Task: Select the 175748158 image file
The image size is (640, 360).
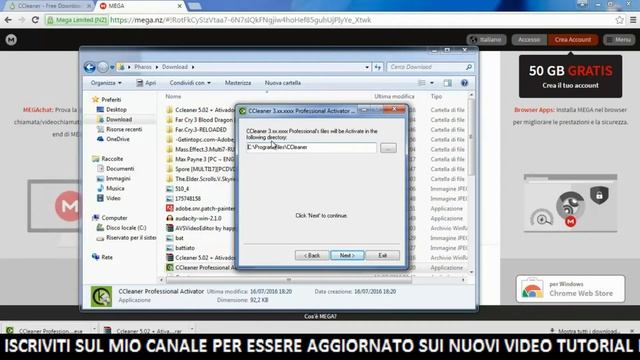Action: (x=188, y=198)
